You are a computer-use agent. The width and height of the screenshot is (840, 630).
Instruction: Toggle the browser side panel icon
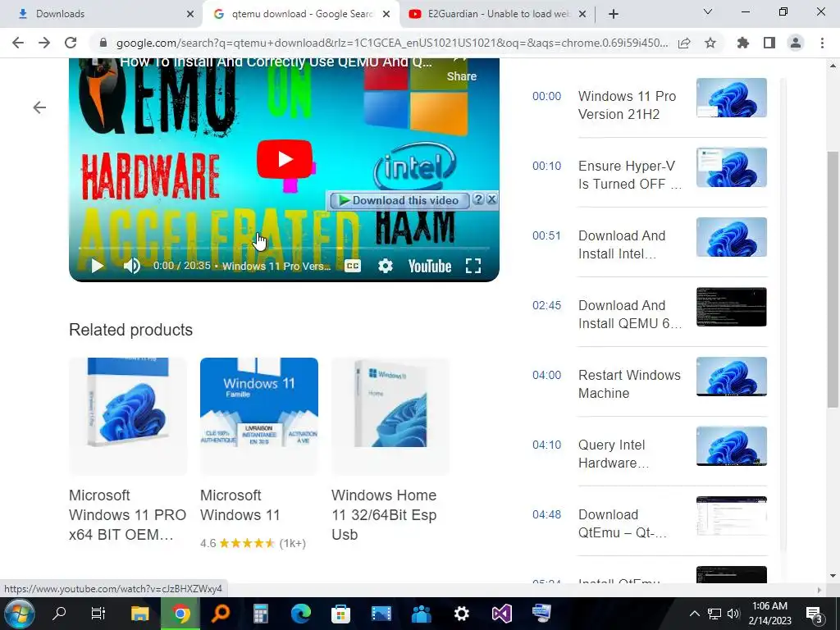coord(769,43)
